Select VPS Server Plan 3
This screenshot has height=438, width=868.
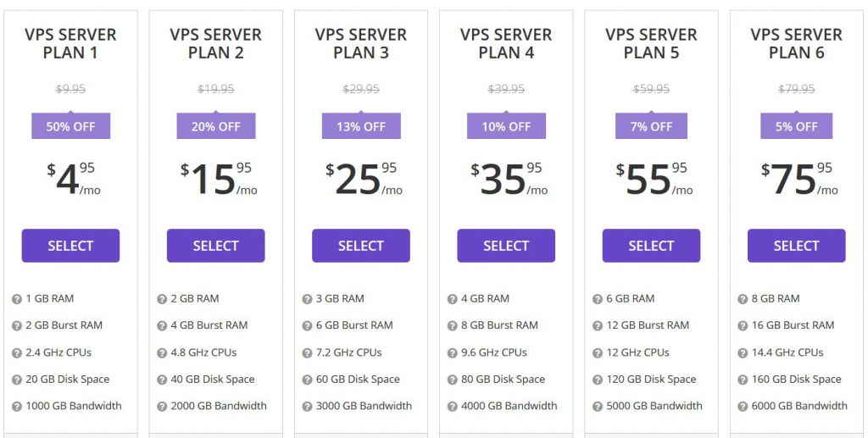[x=361, y=246]
